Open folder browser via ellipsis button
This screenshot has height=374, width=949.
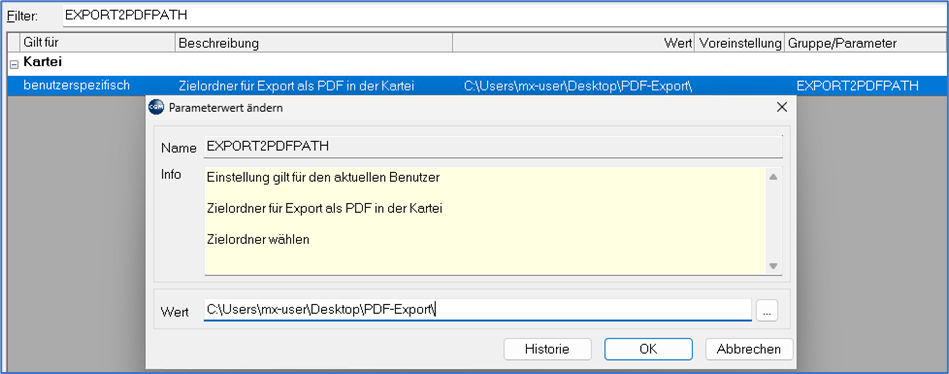point(767,312)
